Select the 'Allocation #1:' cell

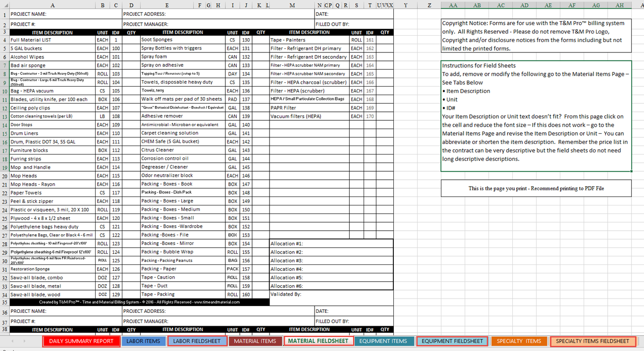(331, 244)
